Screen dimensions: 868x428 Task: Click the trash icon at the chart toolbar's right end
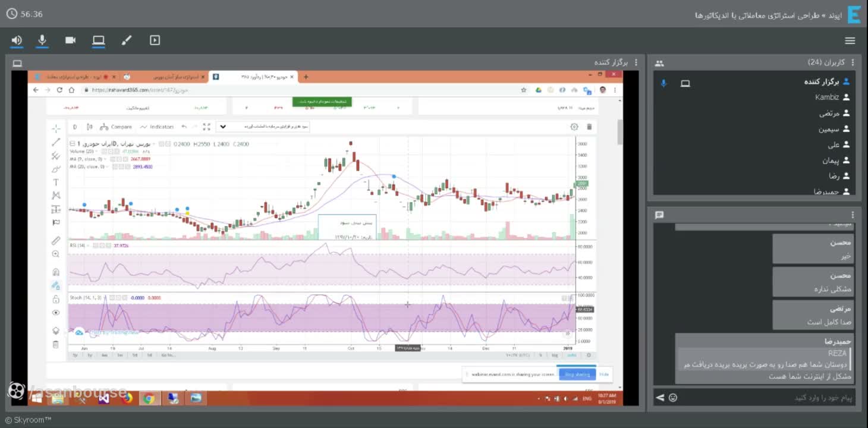pyautogui.click(x=589, y=127)
